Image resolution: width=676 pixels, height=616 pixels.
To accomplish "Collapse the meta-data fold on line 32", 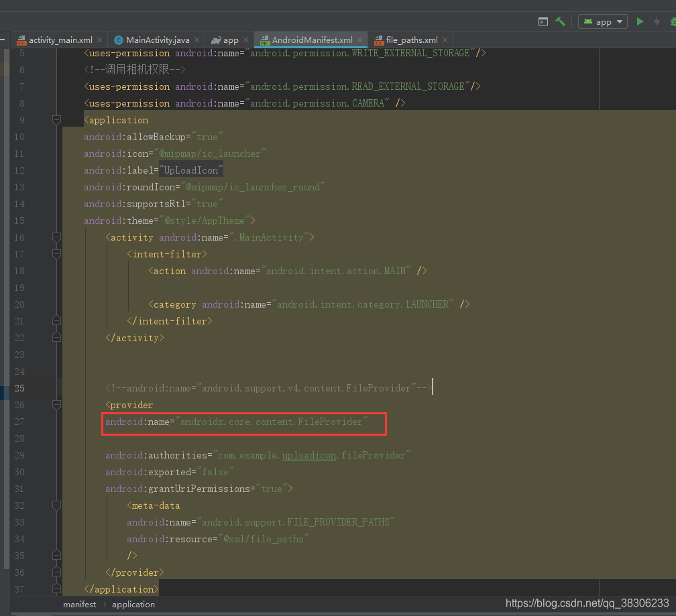I will pyautogui.click(x=56, y=505).
